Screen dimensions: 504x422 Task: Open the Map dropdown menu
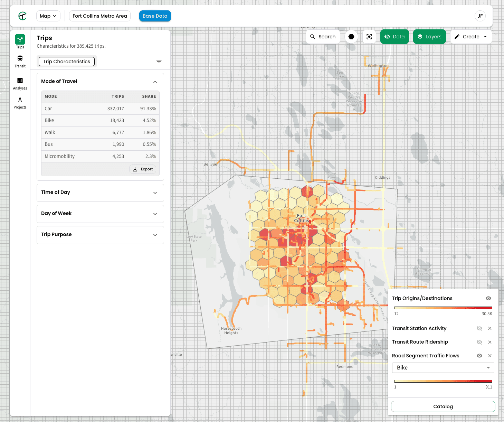pyautogui.click(x=48, y=16)
